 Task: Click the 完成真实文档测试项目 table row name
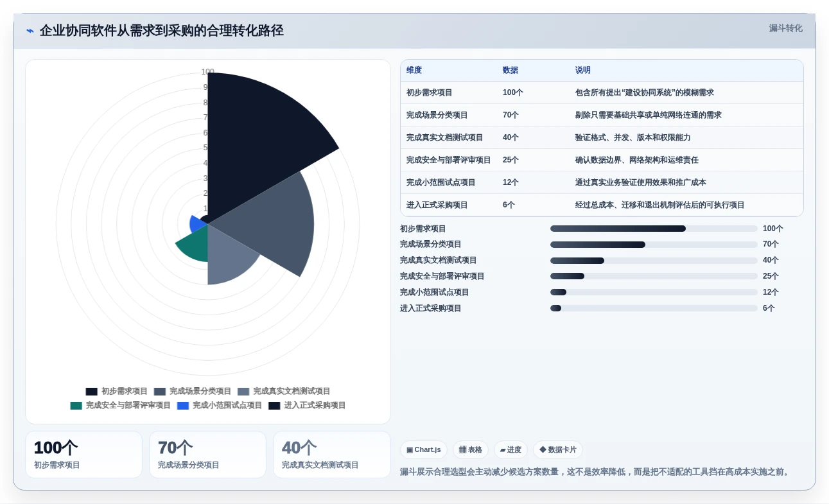click(x=445, y=137)
